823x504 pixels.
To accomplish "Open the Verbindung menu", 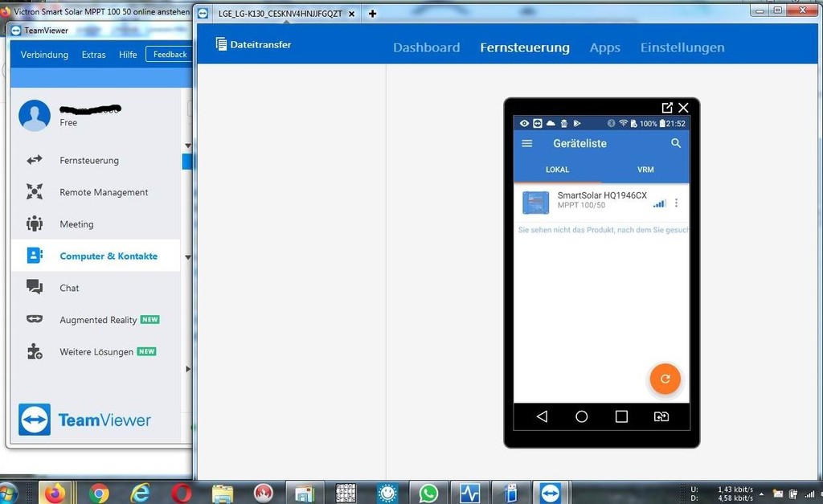I will click(x=45, y=55).
